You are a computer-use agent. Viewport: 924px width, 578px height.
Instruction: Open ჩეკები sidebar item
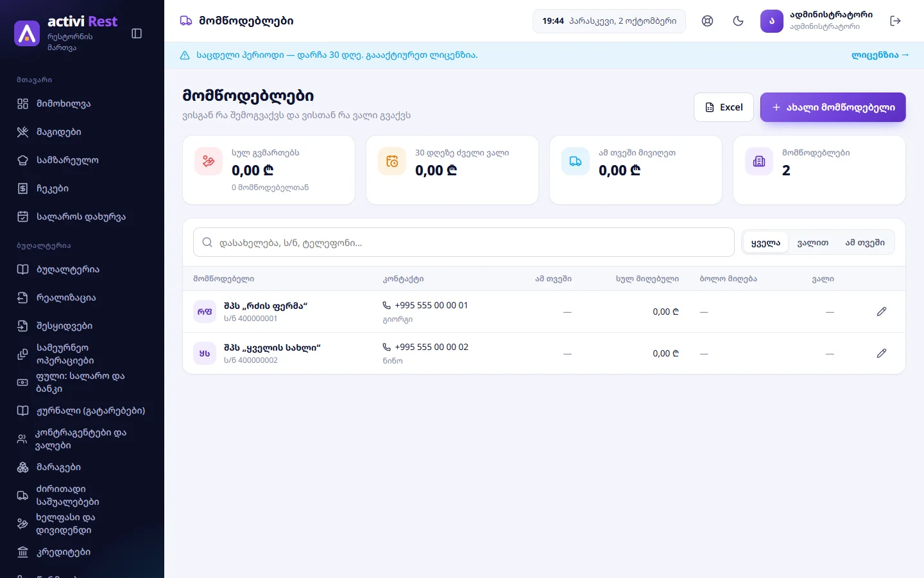coord(82,188)
